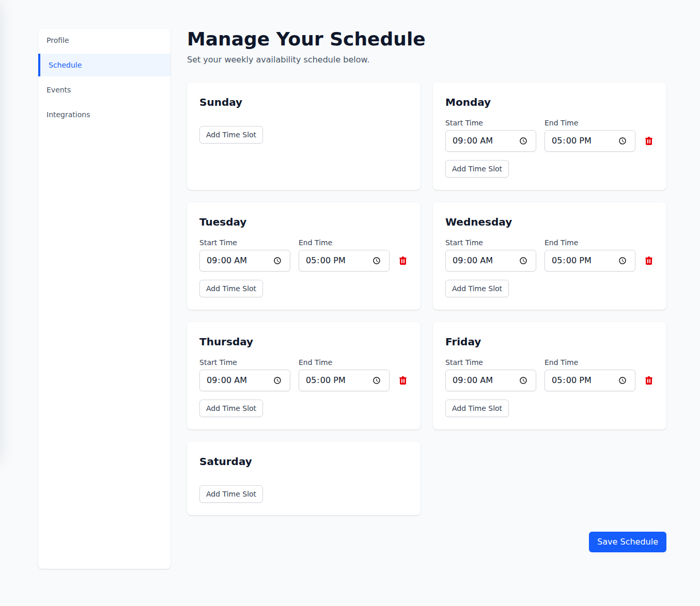Delete Friday's time slot

[648, 380]
